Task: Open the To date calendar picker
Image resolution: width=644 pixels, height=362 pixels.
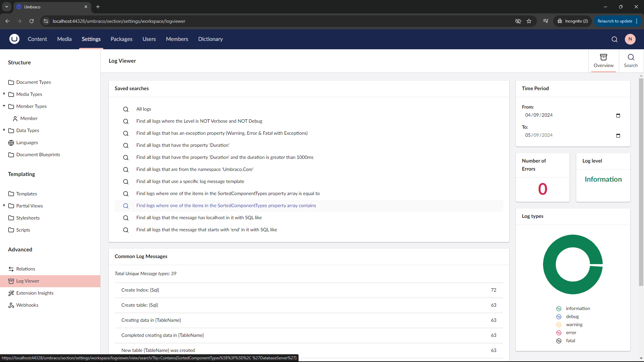Action: [618, 135]
